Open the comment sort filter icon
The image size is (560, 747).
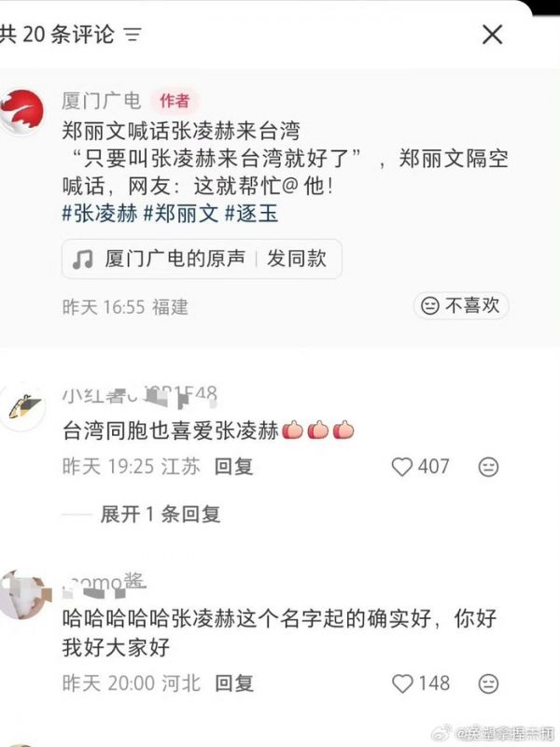tap(133, 35)
